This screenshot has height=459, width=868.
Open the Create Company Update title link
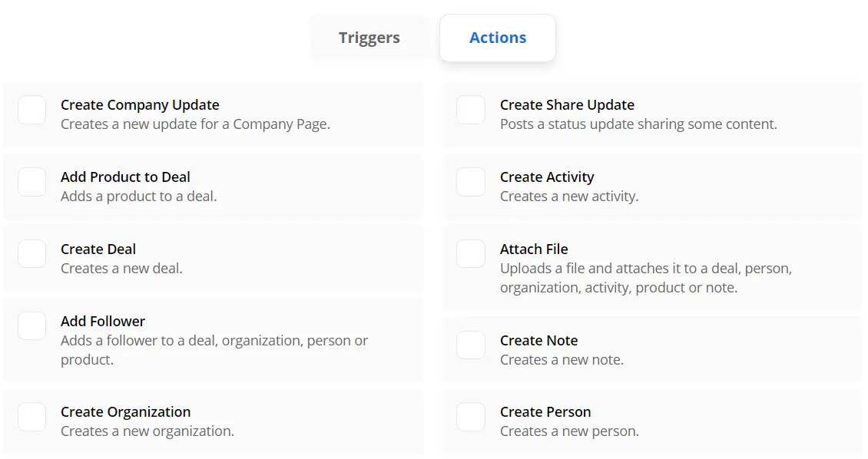click(x=140, y=105)
